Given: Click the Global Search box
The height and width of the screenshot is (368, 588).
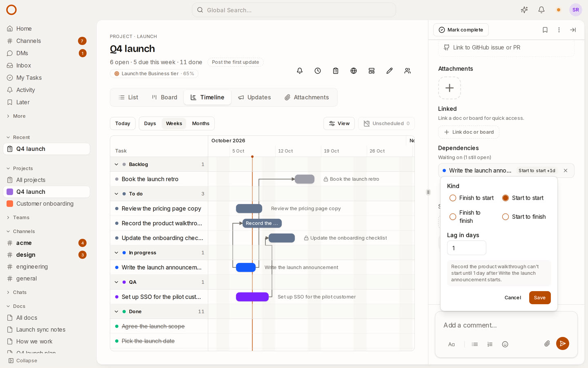Looking at the screenshot, I should click(294, 10).
